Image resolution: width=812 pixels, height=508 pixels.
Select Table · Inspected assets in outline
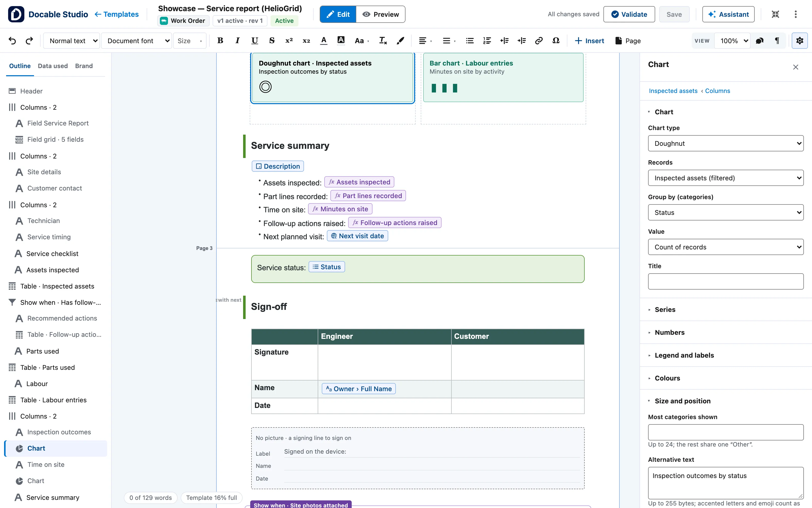(56, 286)
